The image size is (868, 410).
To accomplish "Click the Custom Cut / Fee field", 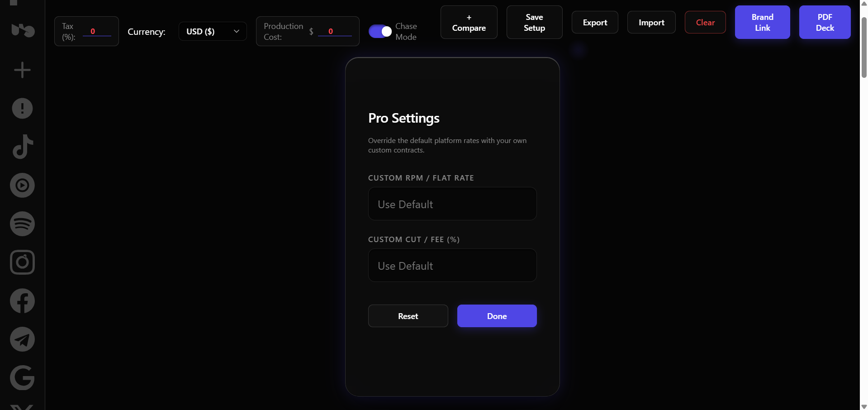I will pos(452,265).
